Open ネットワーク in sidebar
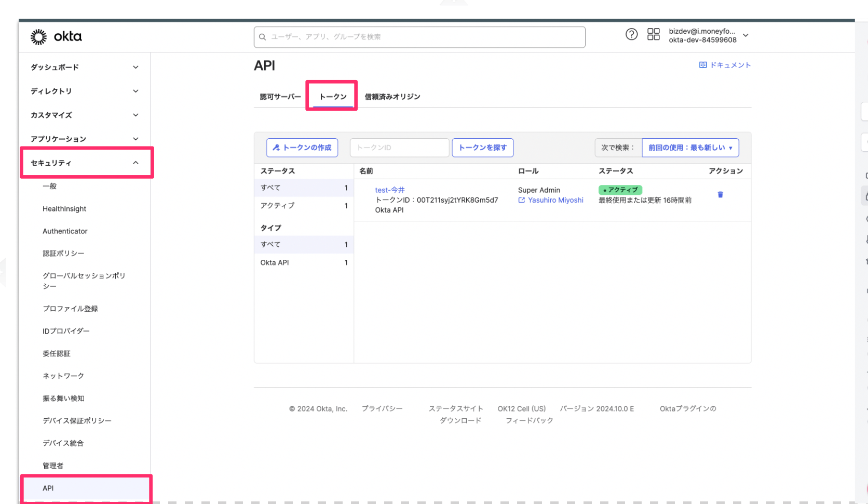The width and height of the screenshot is (868, 504). 63,376
